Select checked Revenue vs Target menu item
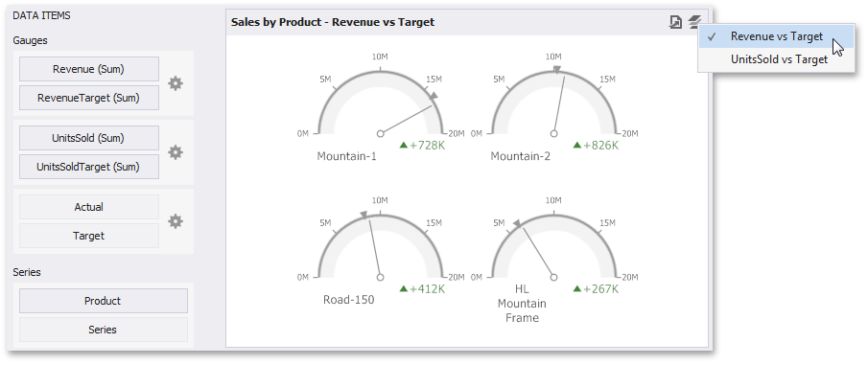This screenshot has width=868, height=365. click(x=776, y=36)
